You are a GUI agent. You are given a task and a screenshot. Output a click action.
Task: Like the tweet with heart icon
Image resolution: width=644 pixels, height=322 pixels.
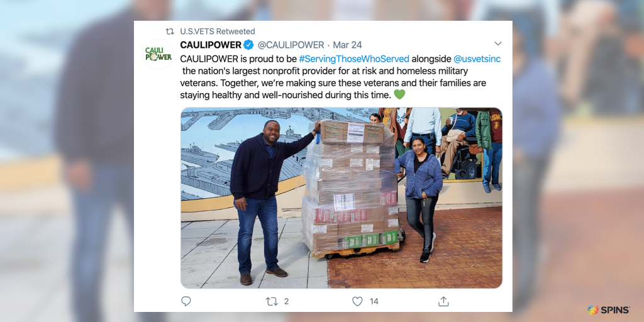pyautogui.click(x=358, y=301)
